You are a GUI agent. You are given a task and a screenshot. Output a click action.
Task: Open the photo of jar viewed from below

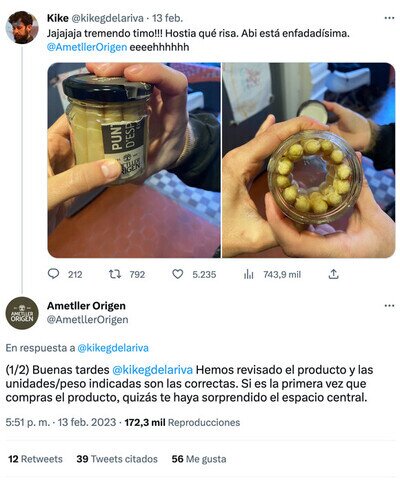(x=309, y=160)
